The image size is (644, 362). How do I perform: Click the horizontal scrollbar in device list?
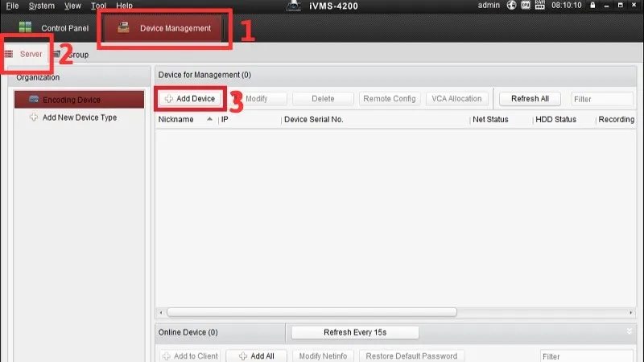[312, 312]
